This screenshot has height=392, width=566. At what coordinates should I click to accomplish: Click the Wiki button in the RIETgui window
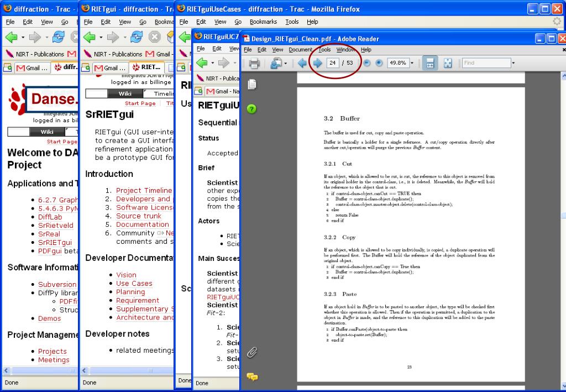pyautogui.click(x=125, y=94)
